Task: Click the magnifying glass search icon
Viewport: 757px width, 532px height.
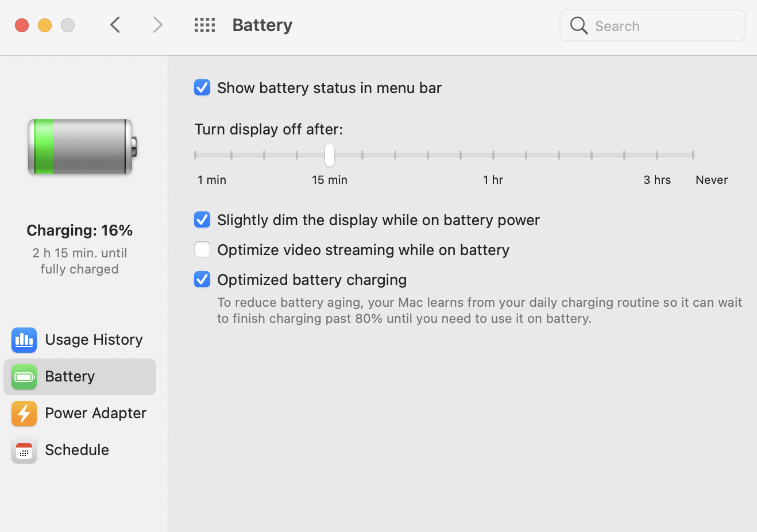Action: click(579, 26)
